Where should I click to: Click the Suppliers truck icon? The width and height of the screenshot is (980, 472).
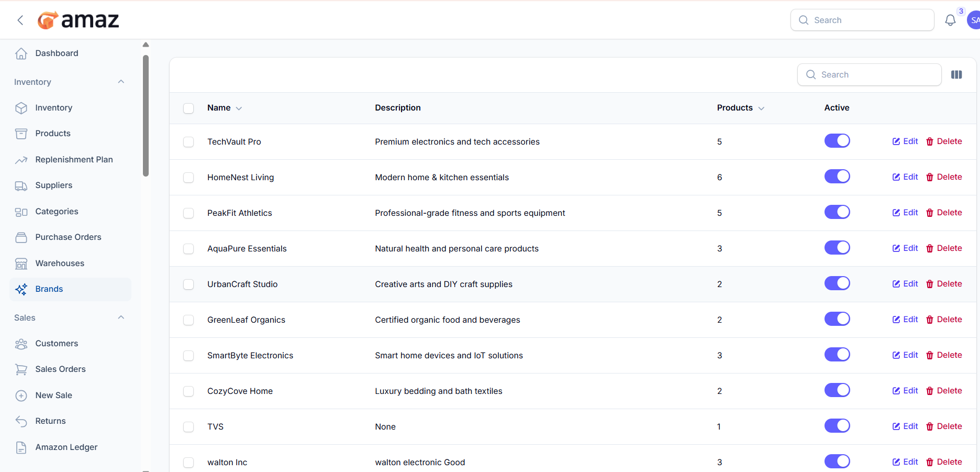(x=21, y=185)
